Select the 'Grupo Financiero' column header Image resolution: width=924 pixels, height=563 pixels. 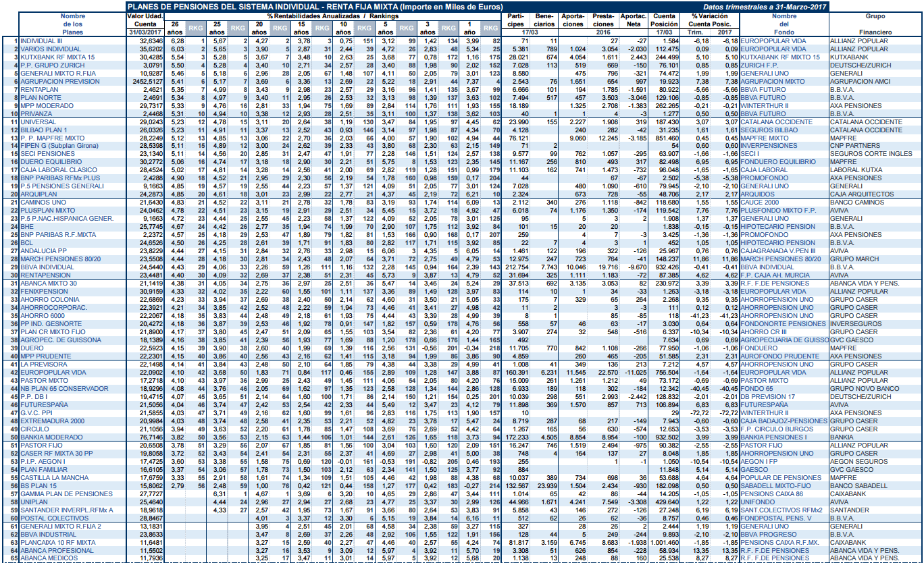pos(875,24)
